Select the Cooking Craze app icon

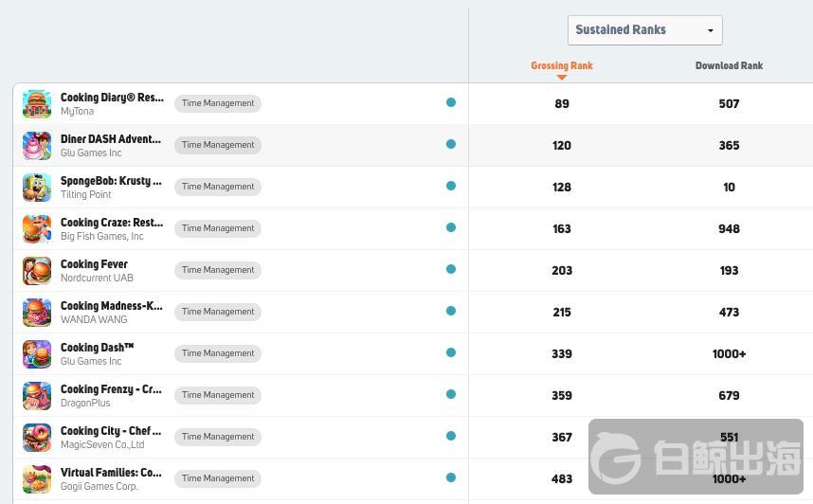point(37,229)
